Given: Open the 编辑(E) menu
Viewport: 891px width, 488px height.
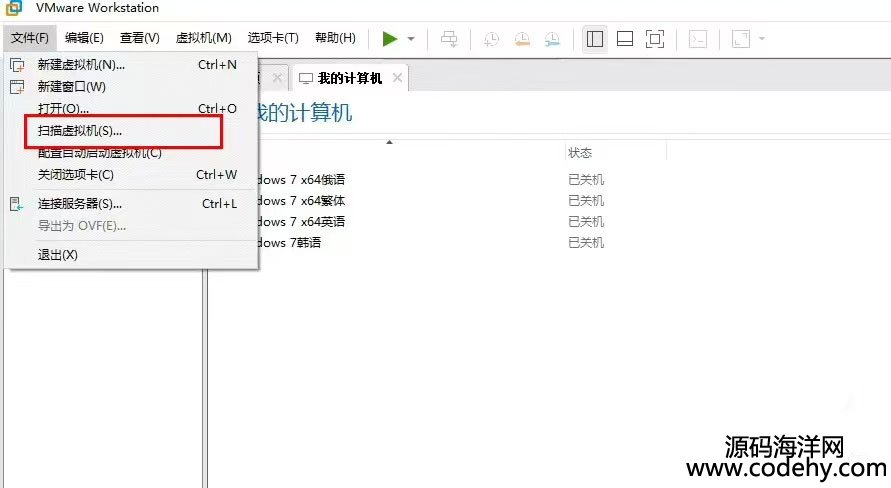Looking at the screenshot, I should coord(84,38).
